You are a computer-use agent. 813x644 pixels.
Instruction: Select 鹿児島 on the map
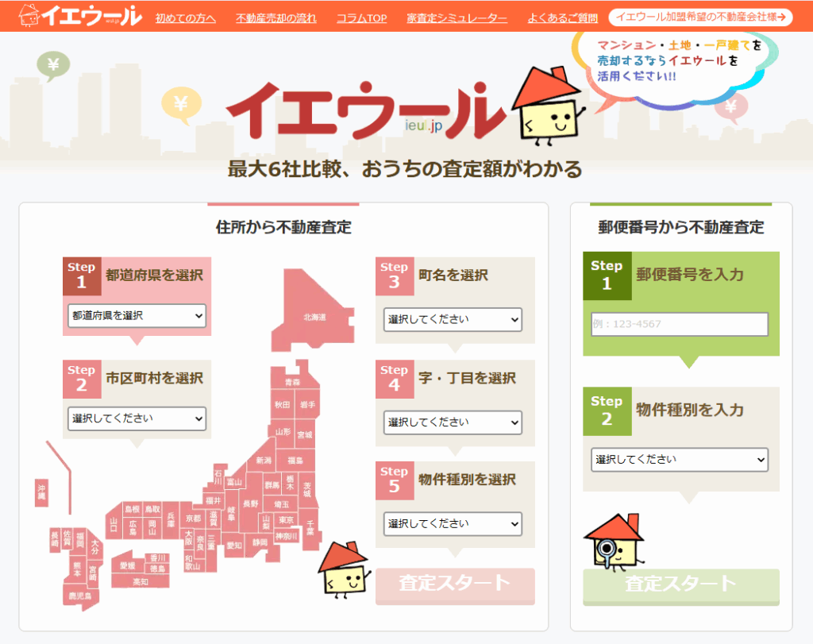coord(80,596)
